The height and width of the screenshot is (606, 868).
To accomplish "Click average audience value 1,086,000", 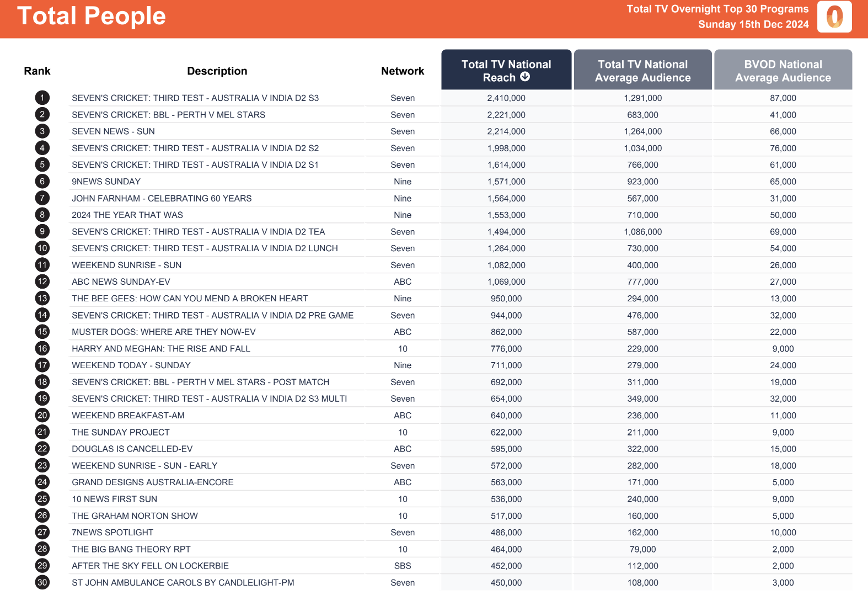I will (x=643, y=232).
